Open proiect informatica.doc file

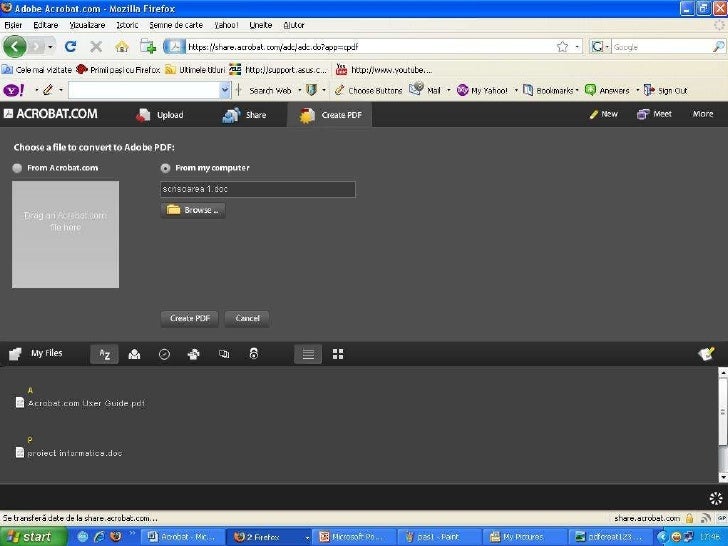tap(69, 453)
